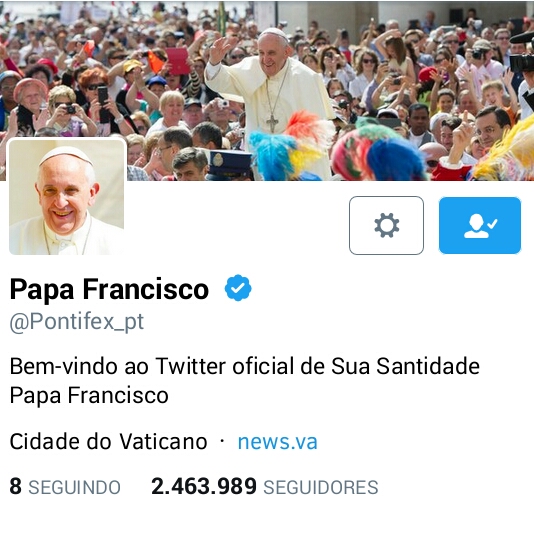Screen dimensions: 534x533
Task: Open the SEGUIDORES list label
Action: coord(321,487)
